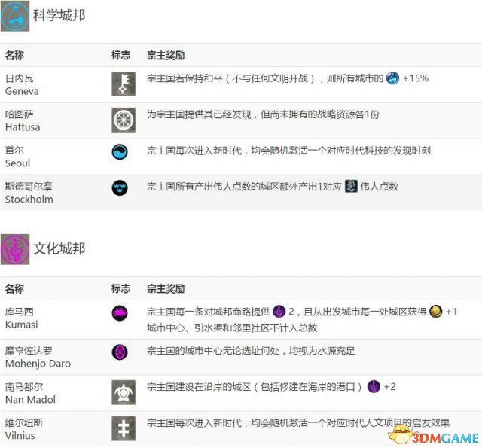
Task: Select the English name Vilnius
Action: click(20, 436)
